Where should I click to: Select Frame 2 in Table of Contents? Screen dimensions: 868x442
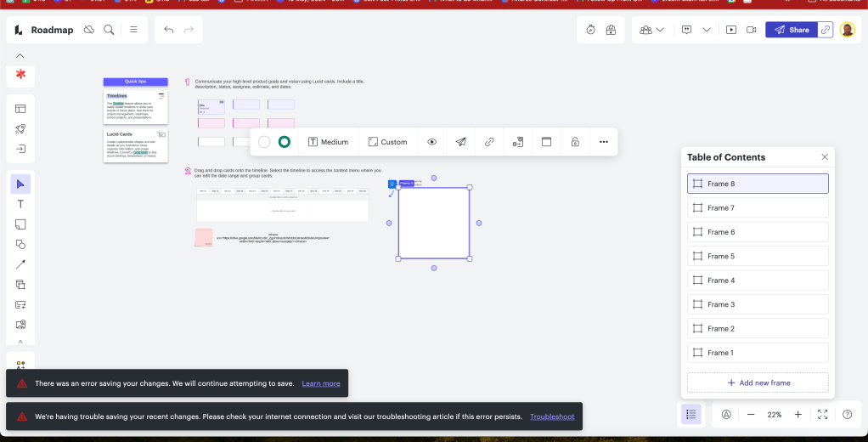758,328
